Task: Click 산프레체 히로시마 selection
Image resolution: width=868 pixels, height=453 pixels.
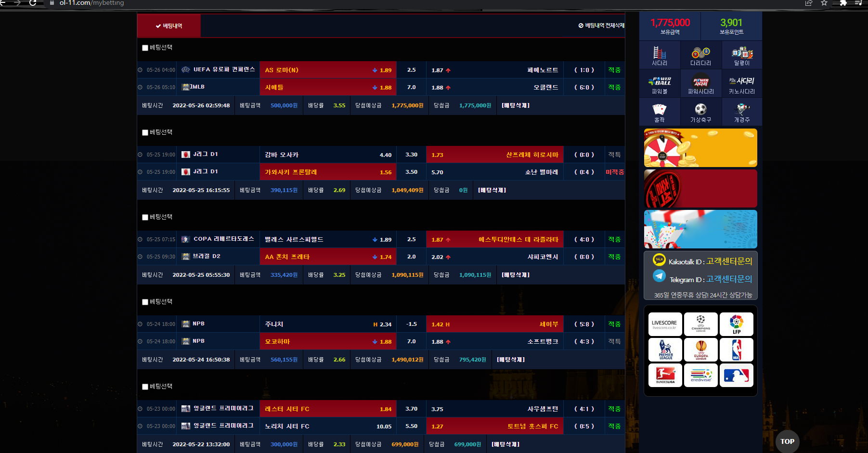Action: pyautogui.click(x=494, y=155)
